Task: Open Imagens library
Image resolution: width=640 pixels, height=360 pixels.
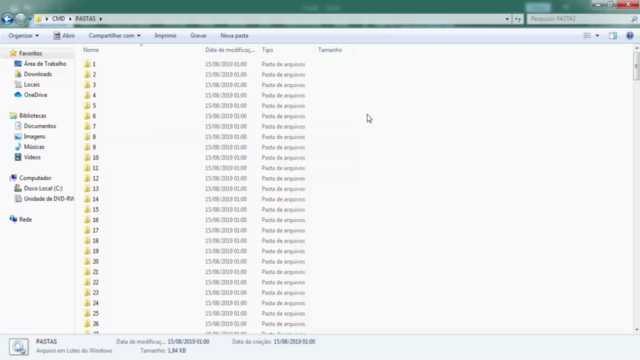Action: coord(34,136)
